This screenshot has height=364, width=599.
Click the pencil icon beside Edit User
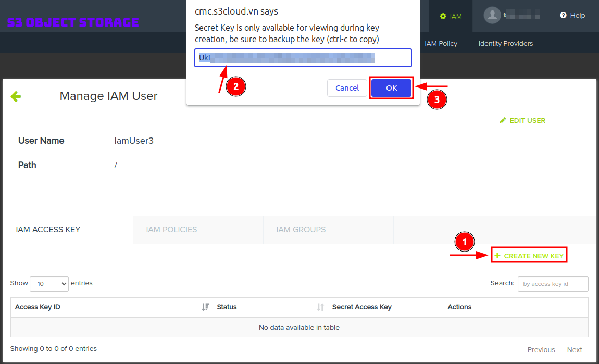coord(503,120)
